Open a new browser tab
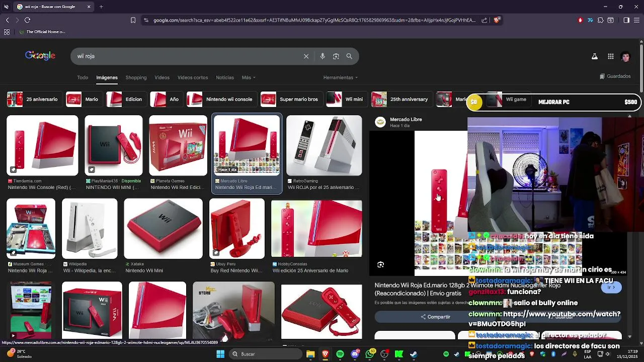Image resolution: width=644 pixels, height=362 pixels. (x=101, y=7)
